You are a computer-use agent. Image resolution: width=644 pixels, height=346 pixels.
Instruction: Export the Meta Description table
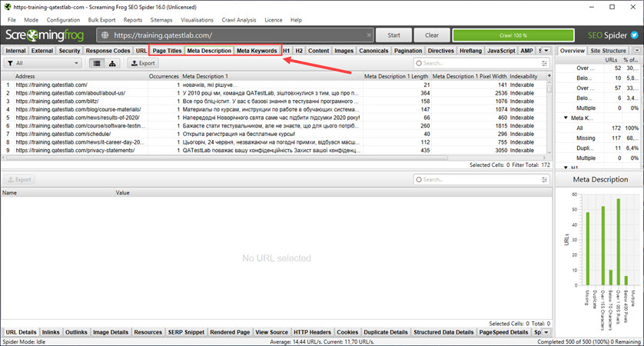tap(142, 63)
